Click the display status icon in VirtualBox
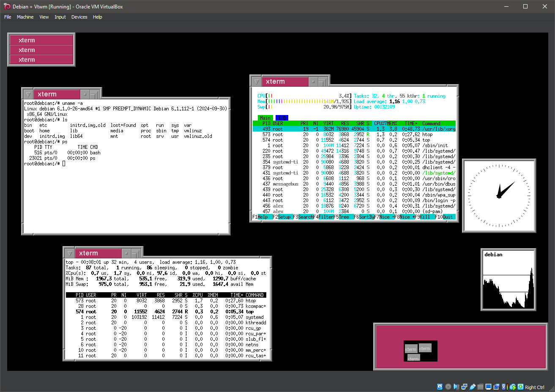The width and height of the screenshot is (555, 392). point(488,387)
